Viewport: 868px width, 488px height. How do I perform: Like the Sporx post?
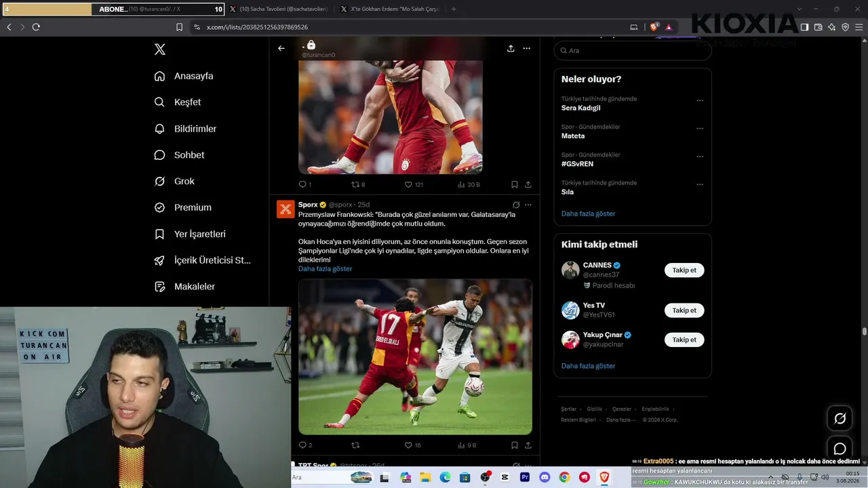(413, 445)
